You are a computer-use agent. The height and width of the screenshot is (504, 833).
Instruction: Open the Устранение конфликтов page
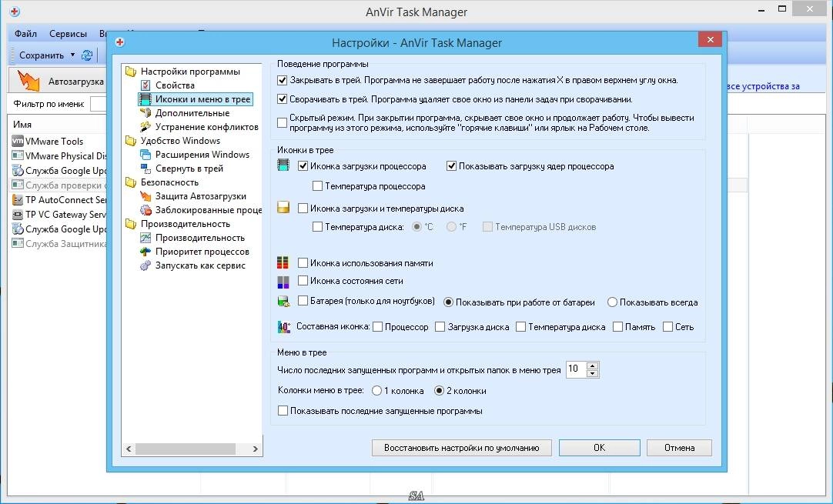pos(206,126)
